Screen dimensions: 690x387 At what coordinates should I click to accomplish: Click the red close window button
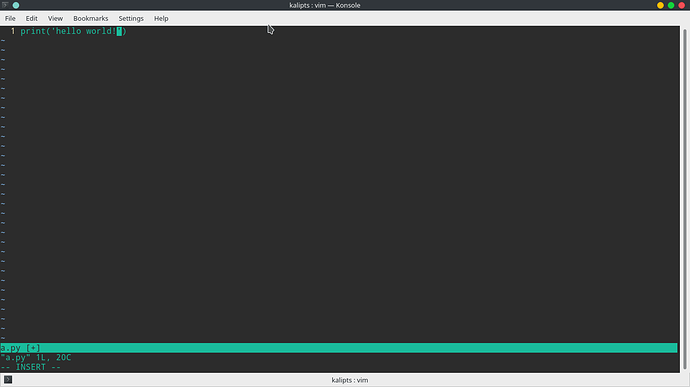(682, 5)
